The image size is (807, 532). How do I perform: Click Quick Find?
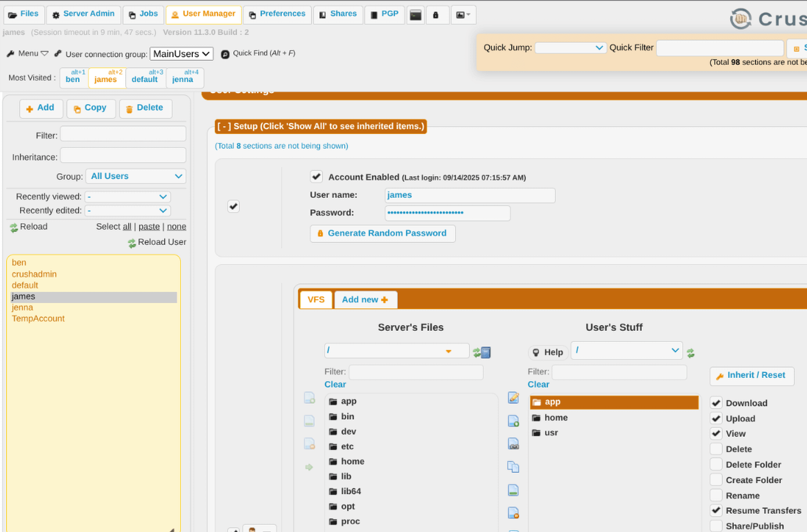coord(258,53)
